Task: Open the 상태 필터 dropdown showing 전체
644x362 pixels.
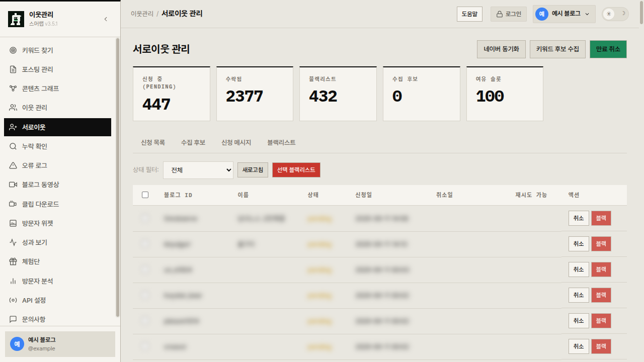Action: click(198, 170)
